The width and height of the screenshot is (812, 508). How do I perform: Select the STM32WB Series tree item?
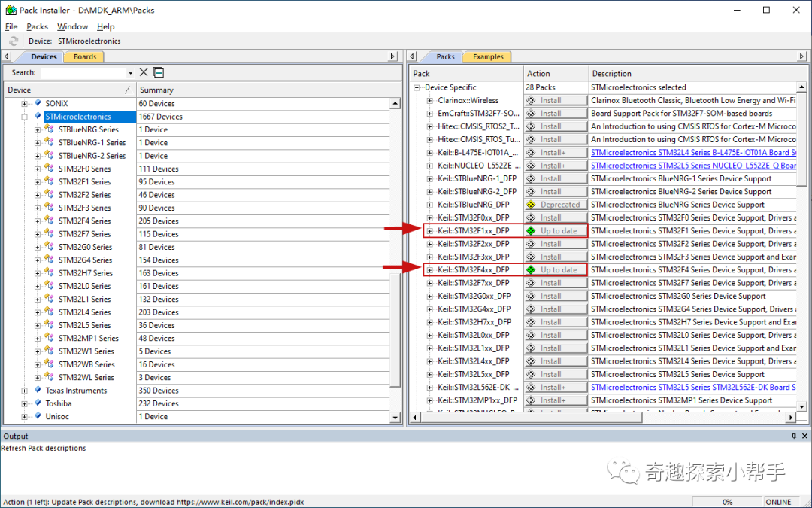click(x=86, y=364)
